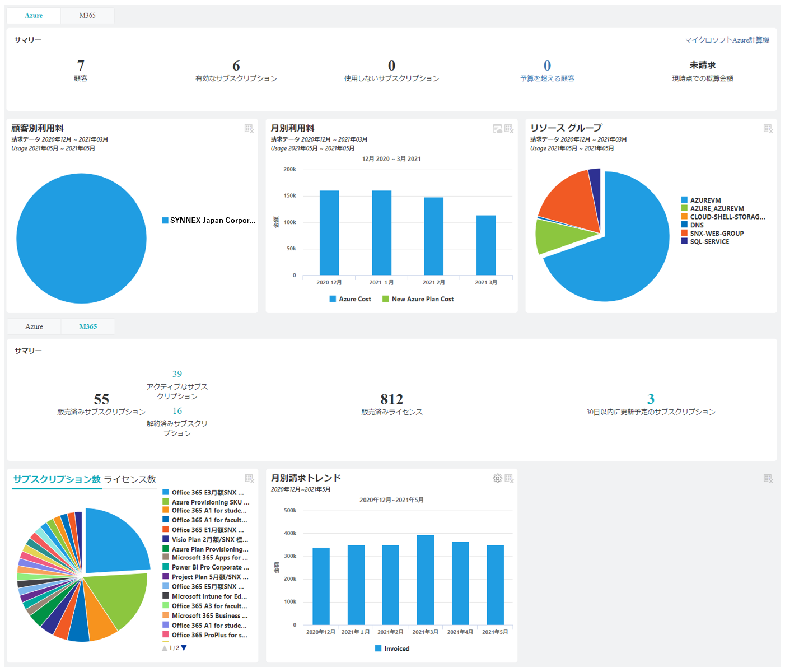
Task: Select the highlighted M365 tab
Action: coord(88,326)
